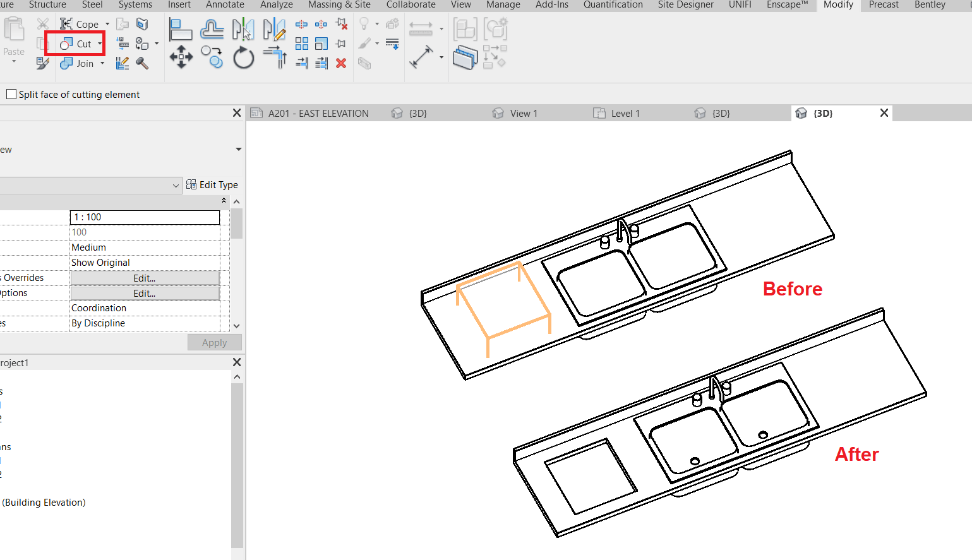This screenshot has width=972, height=560.
Task: Click the Apply button in Properties
Action: [214, 342]
